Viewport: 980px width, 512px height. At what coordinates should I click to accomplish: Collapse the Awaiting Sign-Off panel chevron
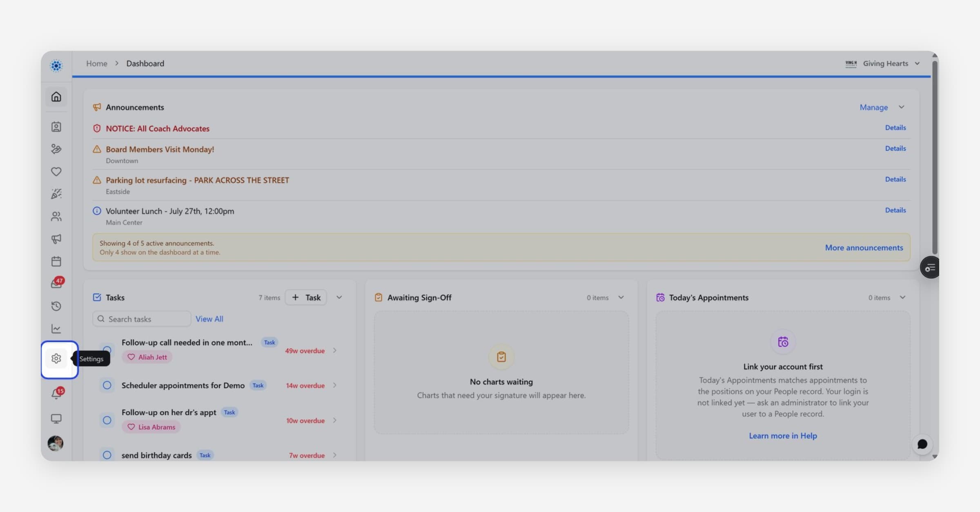pos(621,297)
